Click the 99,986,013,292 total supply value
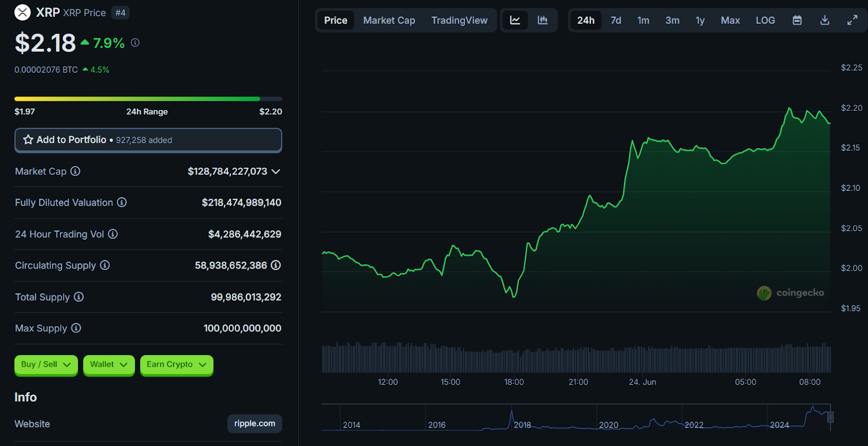Viewport: 868px width, 446px height. [x=246, y=297]
